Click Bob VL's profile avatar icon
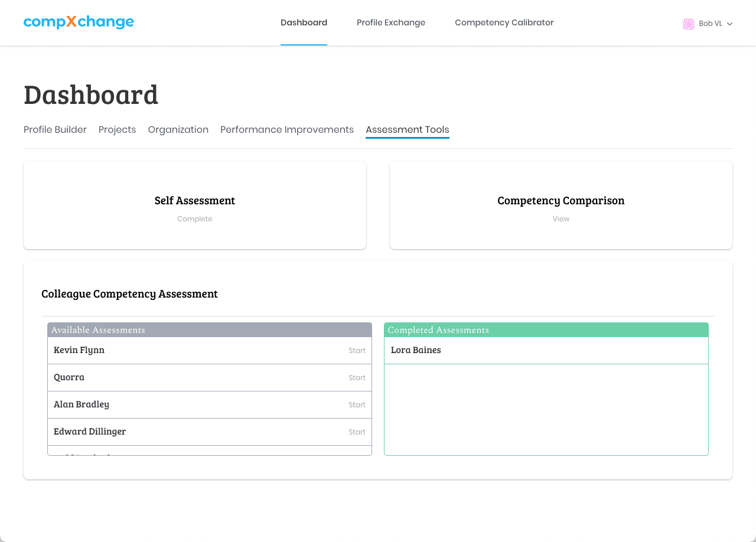The image size is (756, 542). click(689, 24)
